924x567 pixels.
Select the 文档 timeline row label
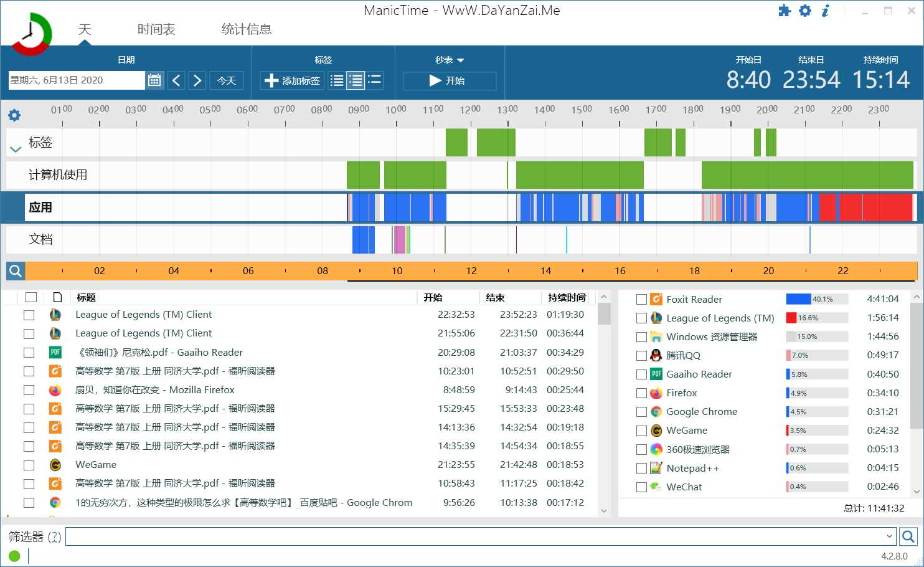point(40,239)
